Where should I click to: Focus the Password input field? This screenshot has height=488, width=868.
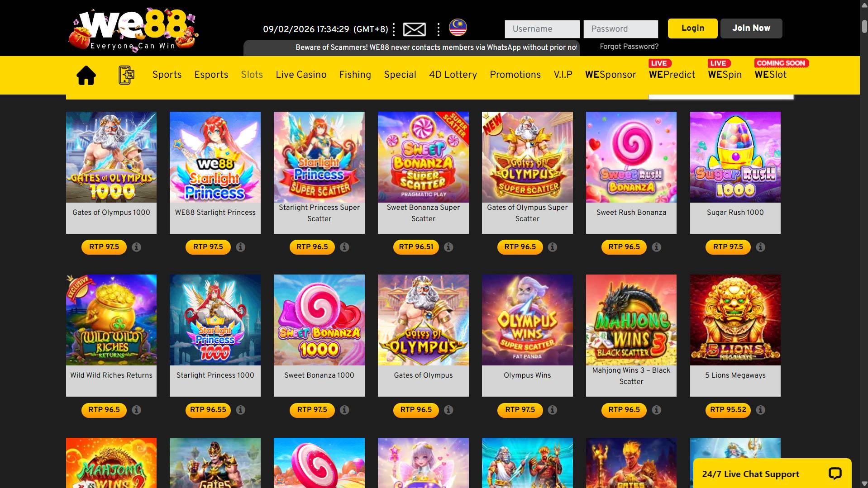coord(620,29)
